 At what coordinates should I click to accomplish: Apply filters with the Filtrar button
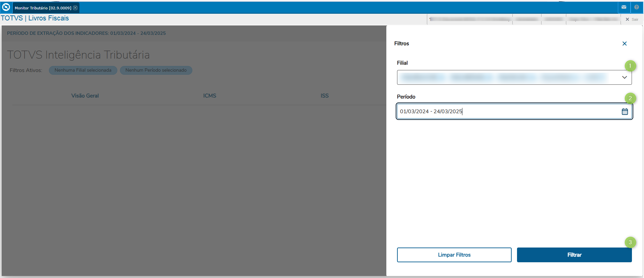pyautogui.click(x=574, y=255)
